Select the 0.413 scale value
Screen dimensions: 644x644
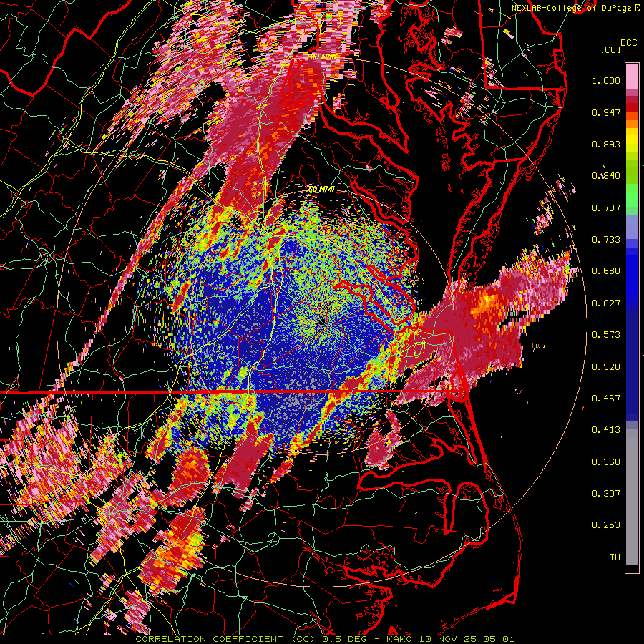pos(606,430)
